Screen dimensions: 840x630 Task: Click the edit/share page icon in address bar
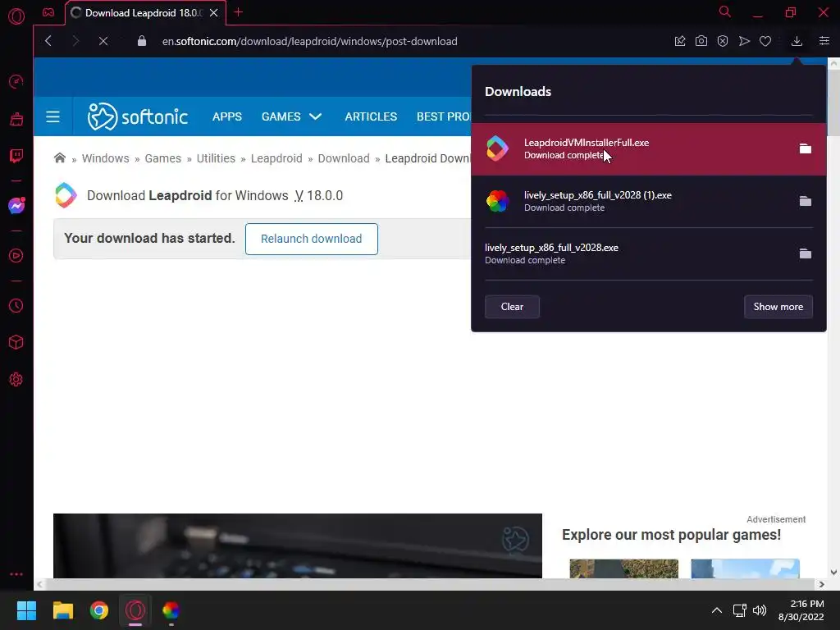click(680, 41)
